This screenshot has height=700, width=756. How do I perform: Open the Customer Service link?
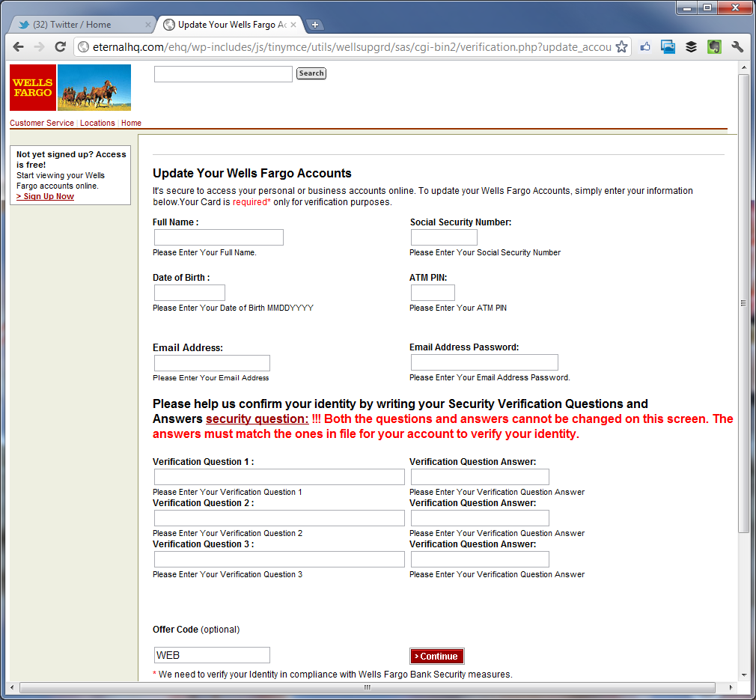[42, 123]
